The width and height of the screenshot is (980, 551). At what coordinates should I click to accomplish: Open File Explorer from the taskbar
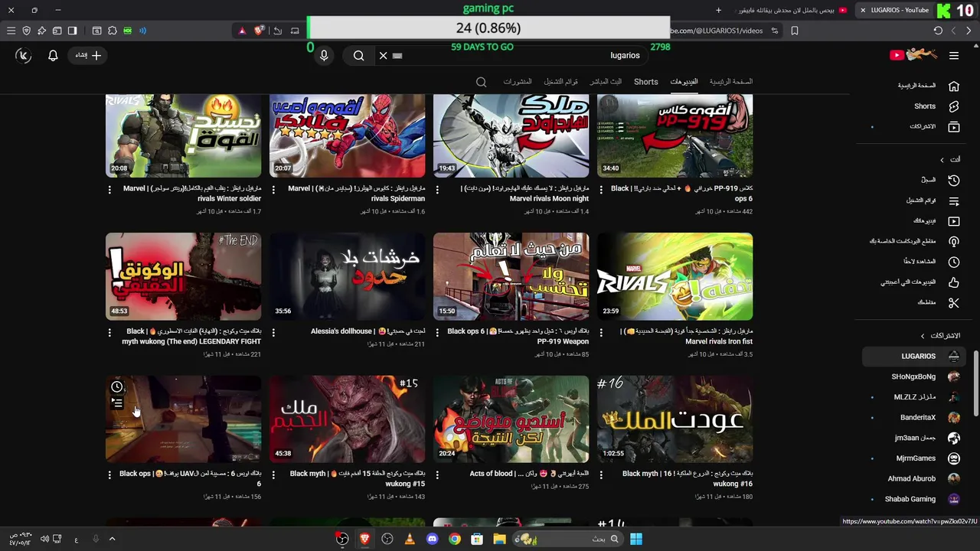pyautogui.click(x=499, y=539)
